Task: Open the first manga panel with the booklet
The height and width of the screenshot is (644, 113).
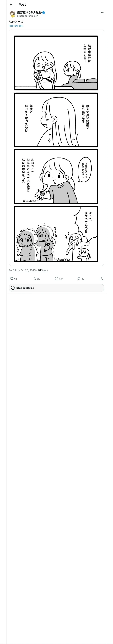Action: click(x=56, y=63)
